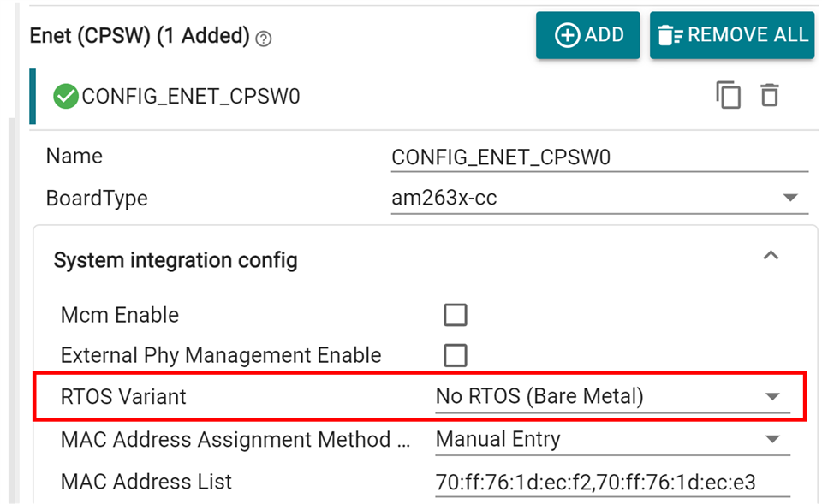Enable the Mcm Enable checkbox

point(455,315)
